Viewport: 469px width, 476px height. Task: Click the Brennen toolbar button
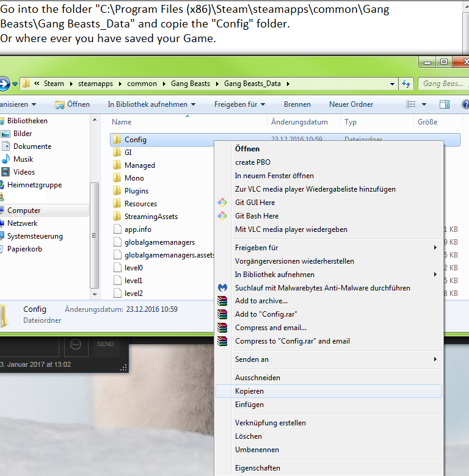pos(297,104)
